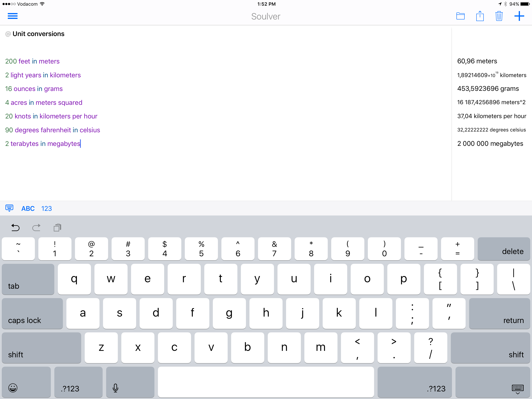Switch to the ABC keyboard tab

point(28,208)
